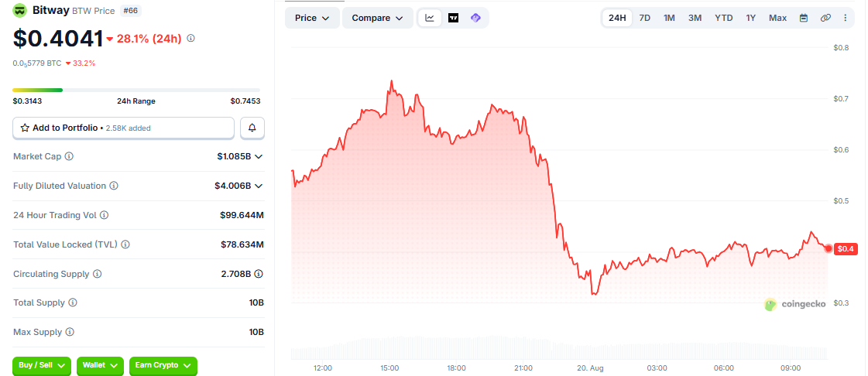Switch to the line chart view icon
Screen dimensions: 868x376
[430, 18]
